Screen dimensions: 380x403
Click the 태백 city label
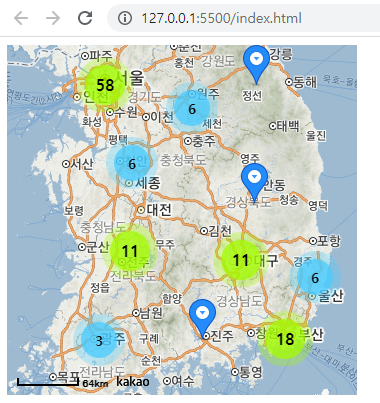pyautogui.click(x=288, y=126)
